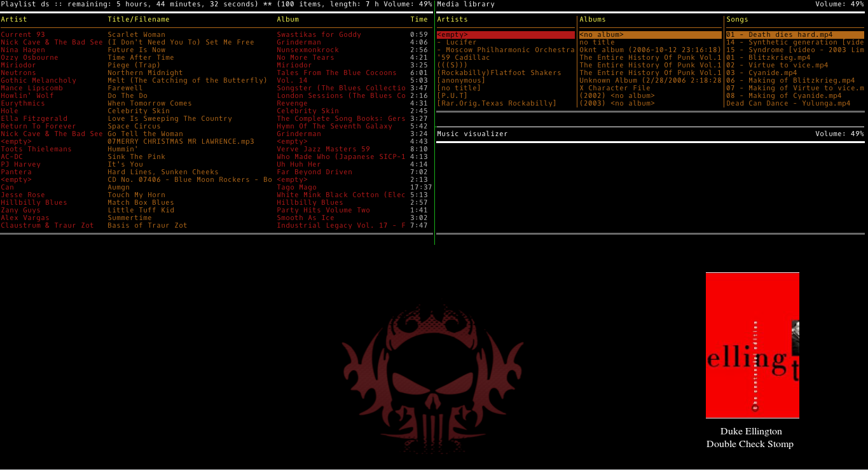The width and height of the screenshot is (868, 470).
Task: Select the 'Hummin'' track
Action: coord(216,149)
